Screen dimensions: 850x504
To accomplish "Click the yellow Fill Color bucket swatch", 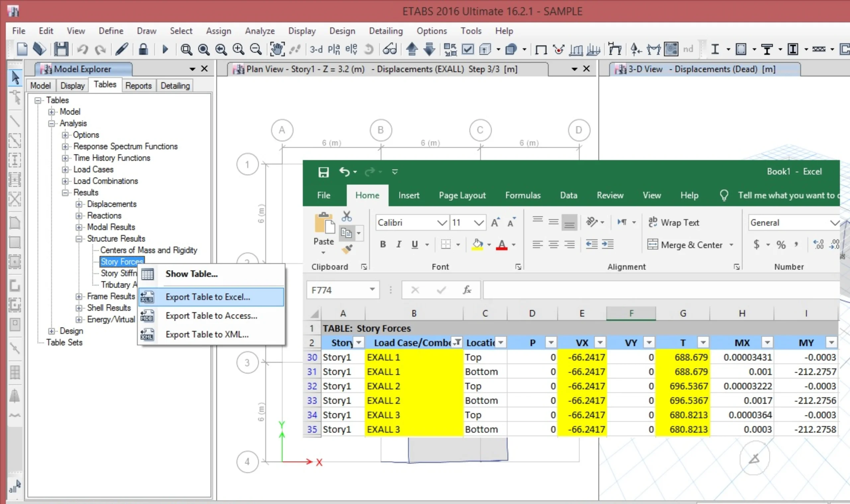I will click(477, 244).
